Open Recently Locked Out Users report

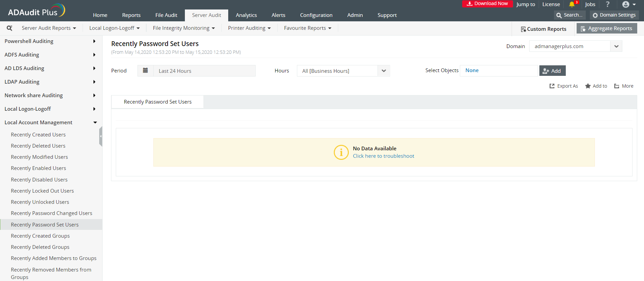tap(42, 191)
